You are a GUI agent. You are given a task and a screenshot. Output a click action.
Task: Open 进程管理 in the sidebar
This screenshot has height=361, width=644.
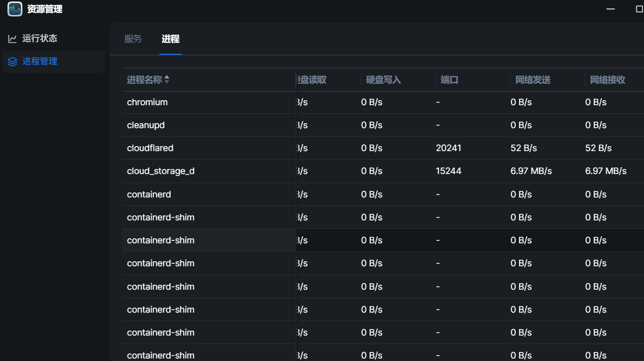53,61
